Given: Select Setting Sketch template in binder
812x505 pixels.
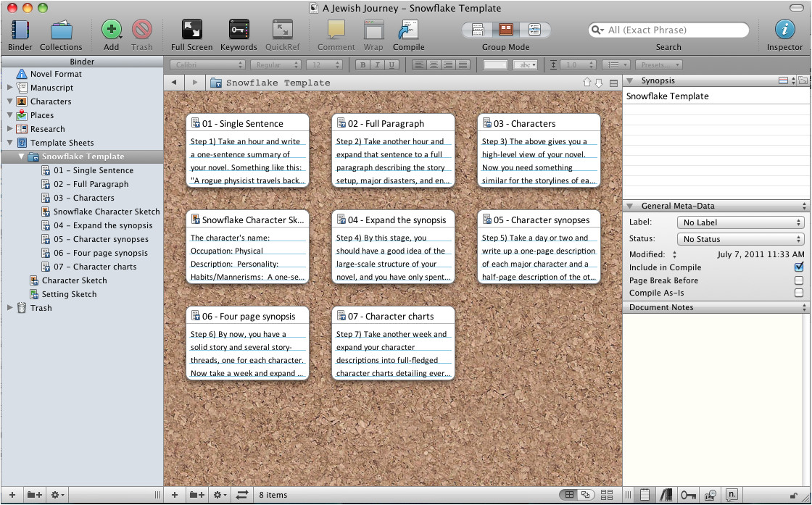Looking at the screenshot, I should [69, 294].
